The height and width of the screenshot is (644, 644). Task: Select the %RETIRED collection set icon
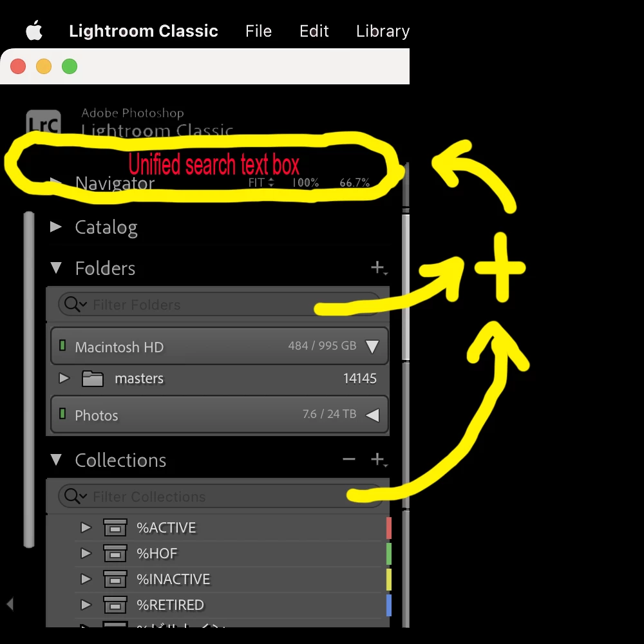115,605
